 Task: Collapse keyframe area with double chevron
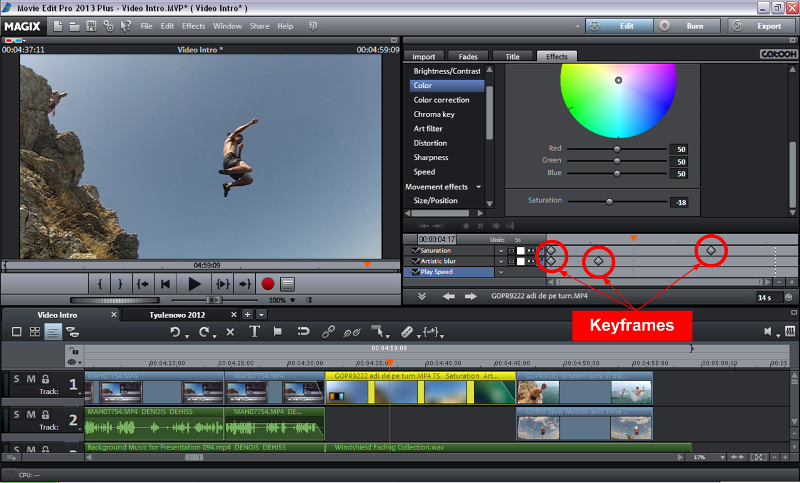click(x=422, y=296)
